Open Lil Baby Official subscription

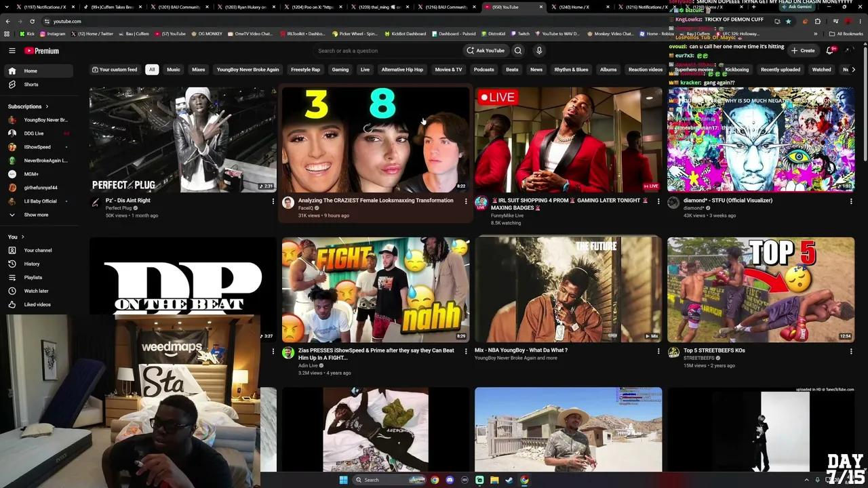tap(39, 201)
